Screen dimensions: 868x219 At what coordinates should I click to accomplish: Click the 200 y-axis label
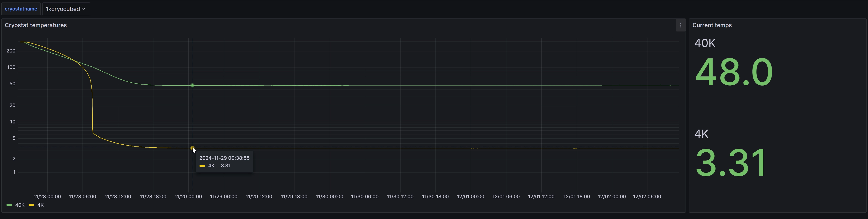pyautogui.click(x=11, y=51)
